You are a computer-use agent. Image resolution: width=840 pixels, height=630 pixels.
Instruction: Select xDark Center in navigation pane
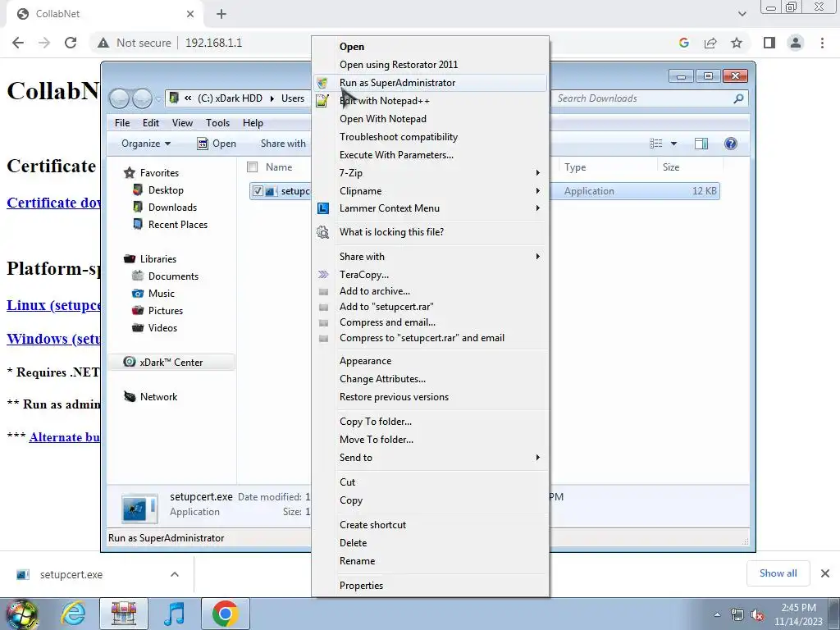click(171, 363)
